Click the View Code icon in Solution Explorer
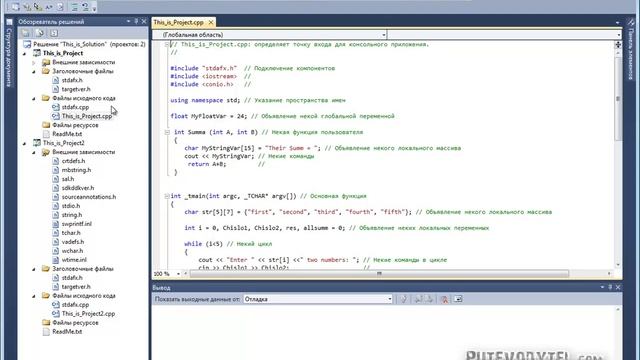 [54, 33]
